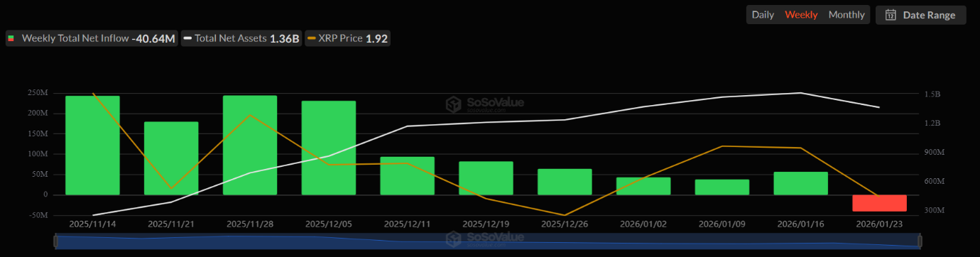Toggle XRP Price legend series
The height and width of the screenshot is (257, 980).
pyautogui.click(x=347, y=38)
